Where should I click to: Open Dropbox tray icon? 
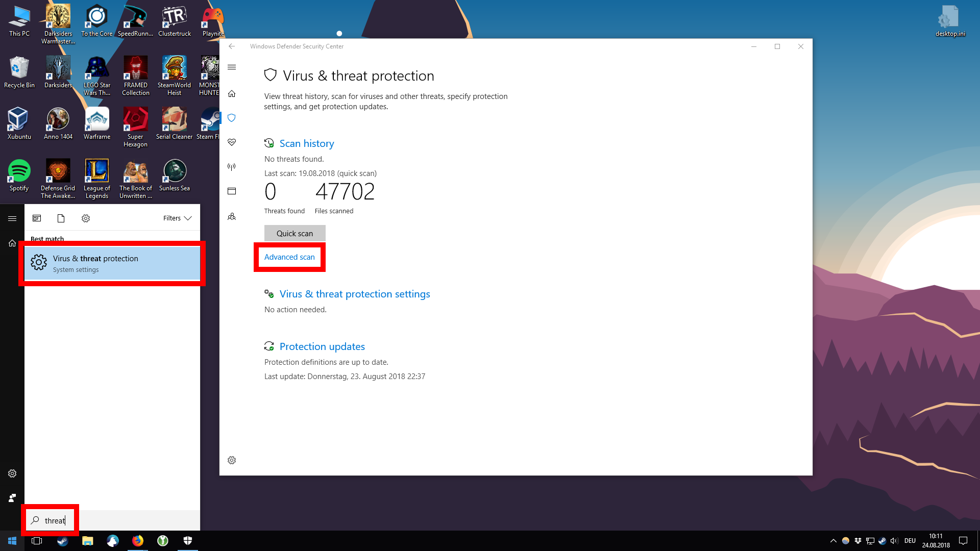pyautogui.click(x=858, y=541)
